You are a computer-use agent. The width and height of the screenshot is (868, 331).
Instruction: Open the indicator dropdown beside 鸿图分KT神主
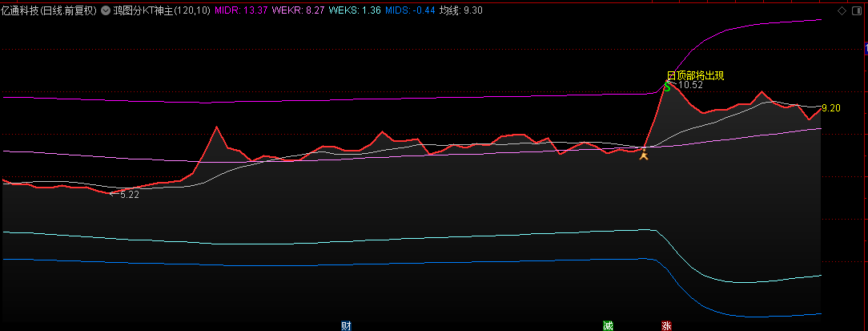tap(106, 10)
